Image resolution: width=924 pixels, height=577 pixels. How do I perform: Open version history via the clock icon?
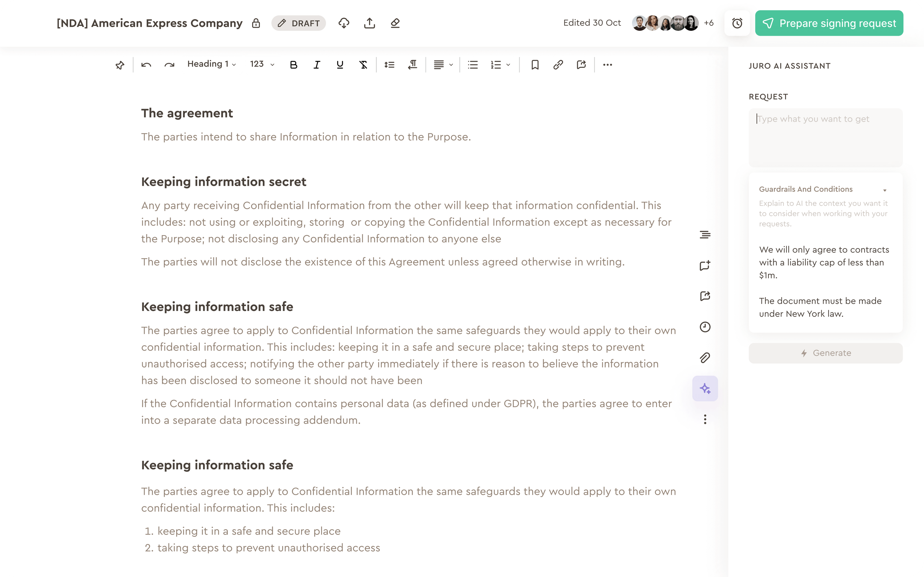click(x=705, y=327)
